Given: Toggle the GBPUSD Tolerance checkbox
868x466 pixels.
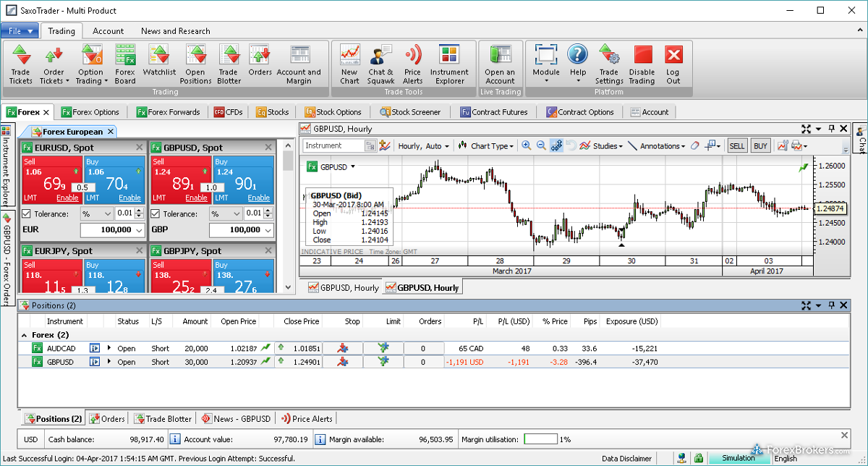Looking at the screenshot, I should coord(155,213).
